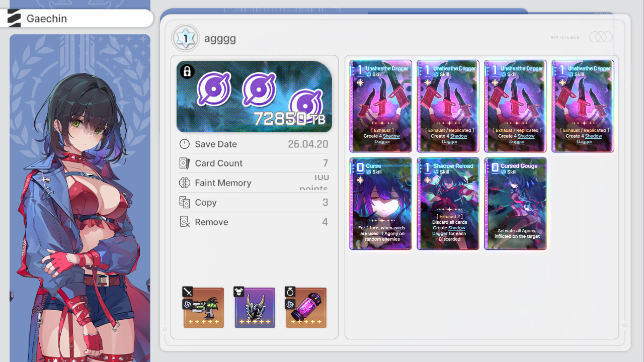Click the level 1 star badge
This screenshot has width=644, height=362.
click(186, 38)
